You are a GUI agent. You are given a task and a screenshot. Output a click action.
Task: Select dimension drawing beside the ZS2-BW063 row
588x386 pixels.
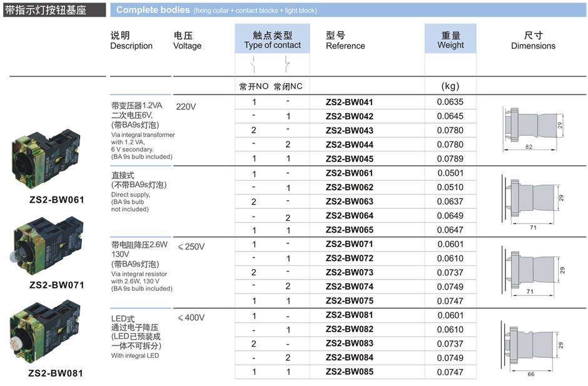532,201
